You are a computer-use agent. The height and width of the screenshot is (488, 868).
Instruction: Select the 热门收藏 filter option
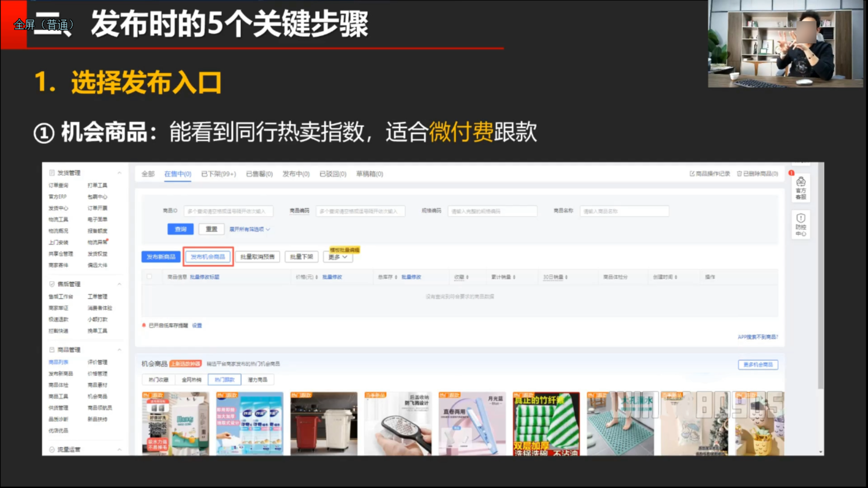[x=158, y=380]
